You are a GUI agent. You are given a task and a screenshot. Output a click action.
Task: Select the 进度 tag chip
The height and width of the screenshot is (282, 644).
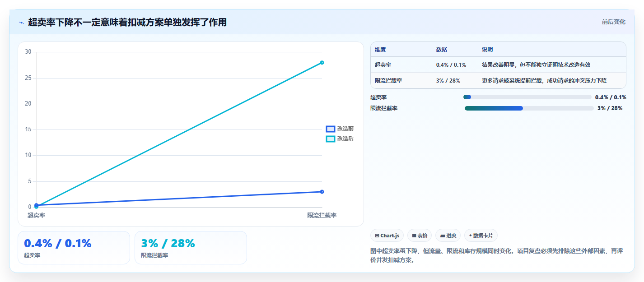448,236
